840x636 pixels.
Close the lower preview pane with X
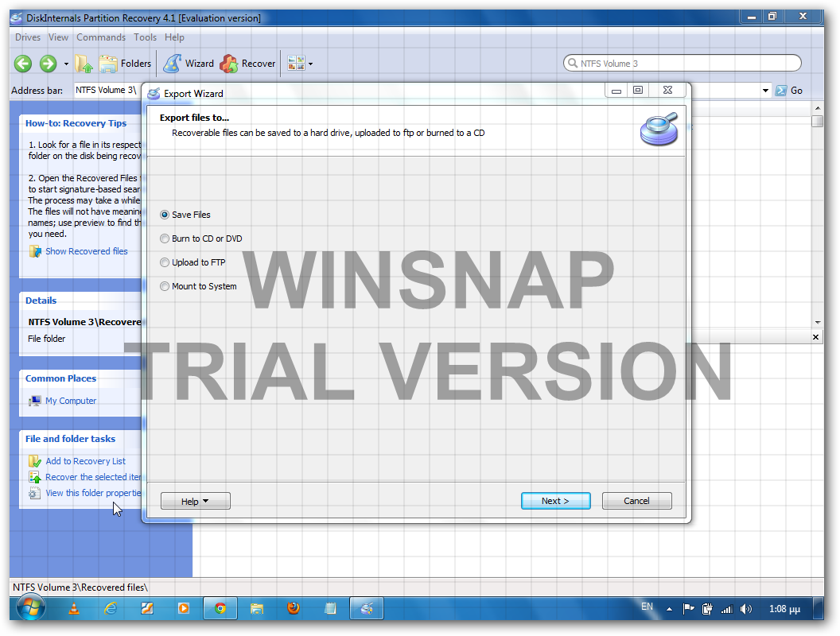(x=815, y=337)
